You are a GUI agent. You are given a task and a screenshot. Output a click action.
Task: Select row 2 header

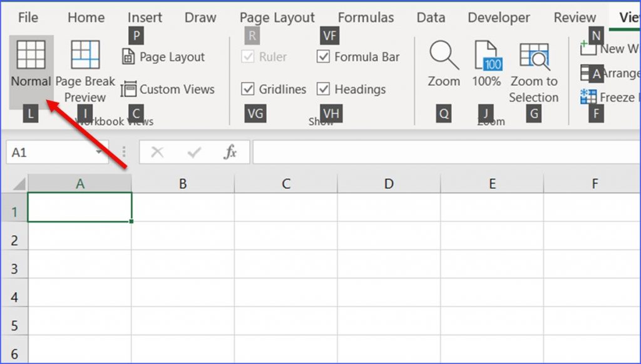(x=14, y=236)
